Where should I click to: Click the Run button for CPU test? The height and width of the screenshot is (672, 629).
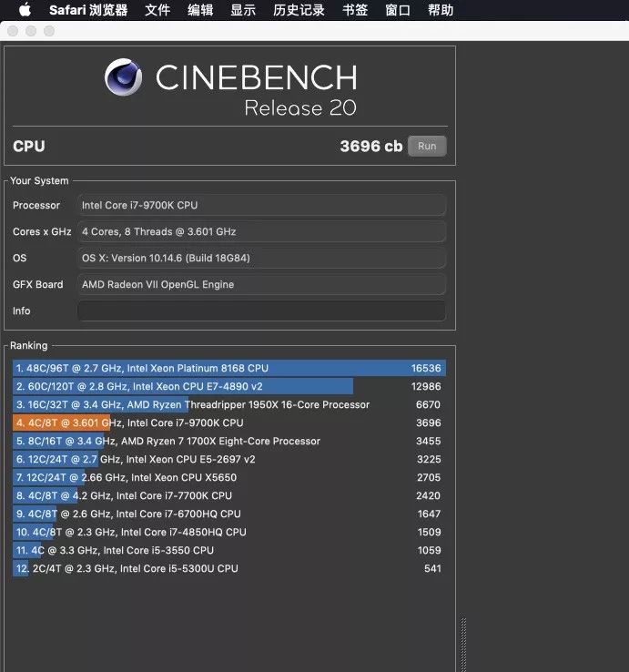click(427, 146)
